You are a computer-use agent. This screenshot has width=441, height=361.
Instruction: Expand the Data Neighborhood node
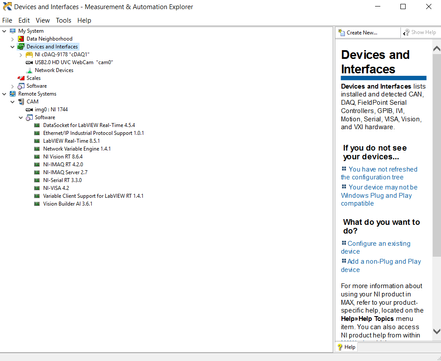[13, 39]
